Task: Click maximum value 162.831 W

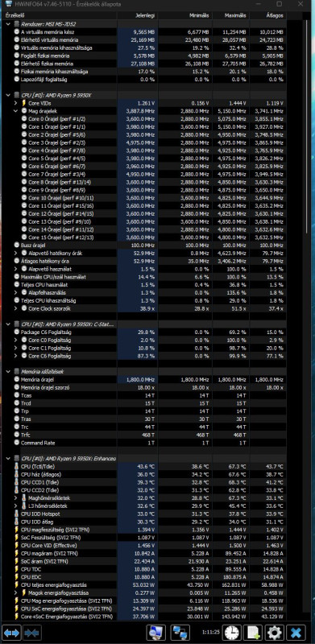Action: pos(234,585)
